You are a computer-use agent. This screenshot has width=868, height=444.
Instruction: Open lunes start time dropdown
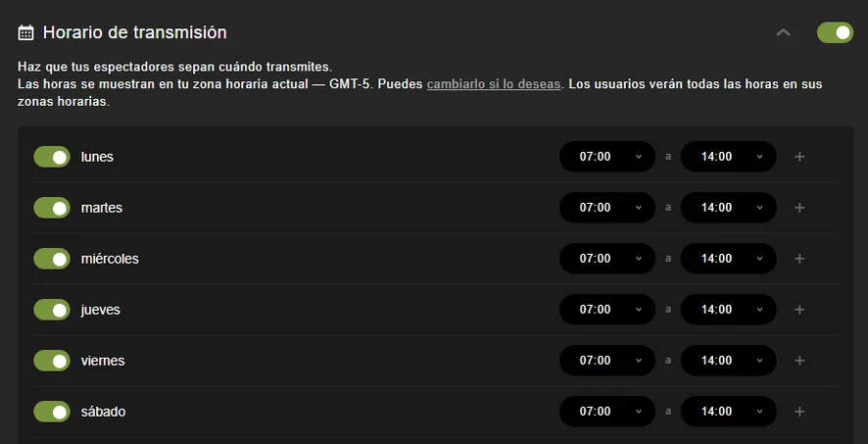[607, 157]
